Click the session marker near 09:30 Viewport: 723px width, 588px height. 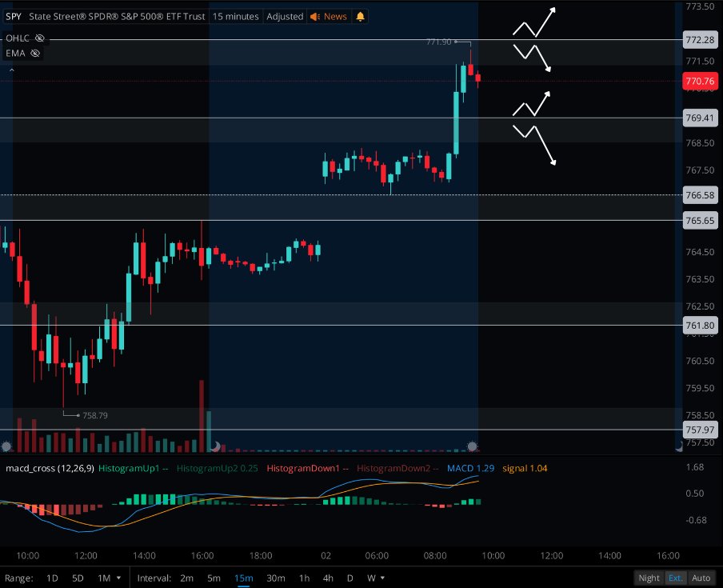point(472,446)
